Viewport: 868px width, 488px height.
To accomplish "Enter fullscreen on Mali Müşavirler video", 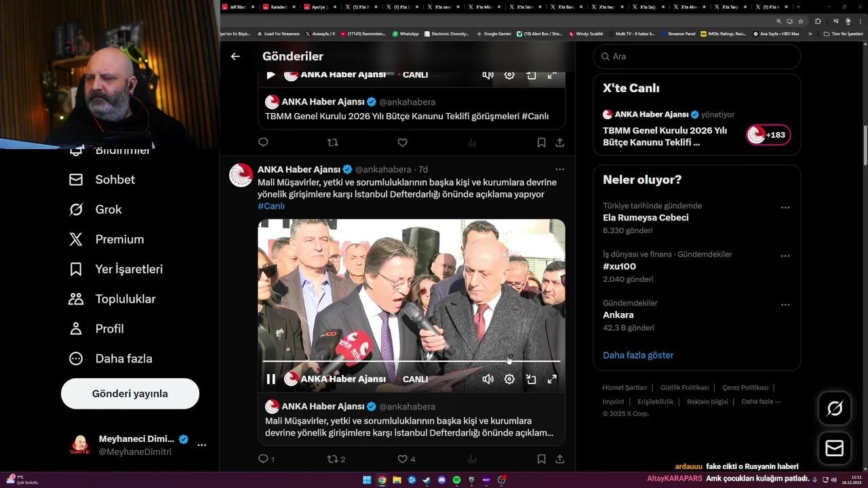I will tap(552, 379).
